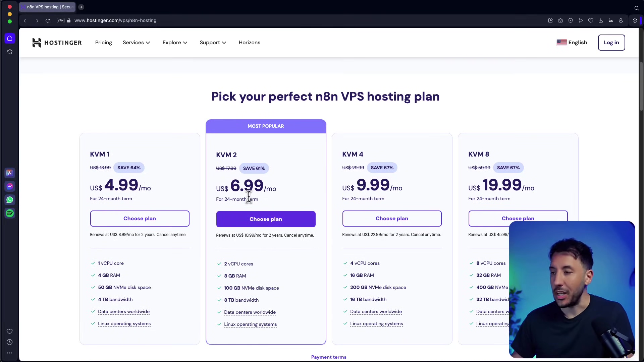Click the KVM 2 SAVE 61% badge
The width and height of the screenshot is (644, 362).
254,169
